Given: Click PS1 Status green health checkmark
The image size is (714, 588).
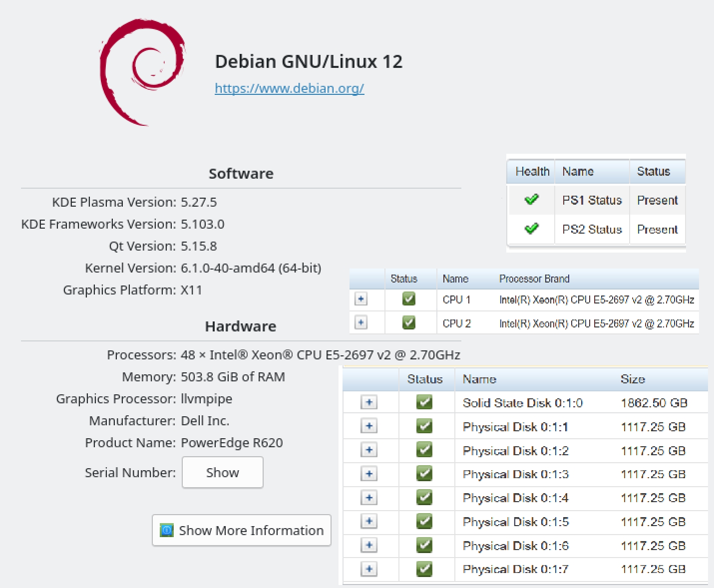Looking at the screenshot, I should click(532, 200).
